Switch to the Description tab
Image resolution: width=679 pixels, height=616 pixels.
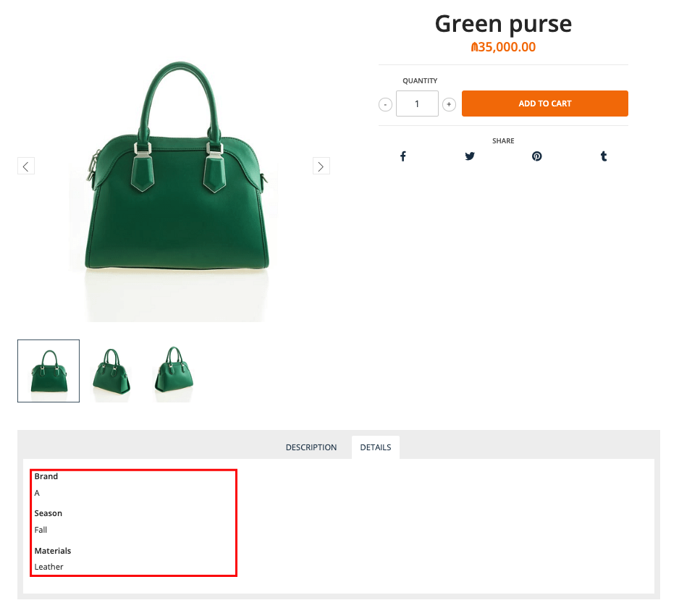pos(311,447)
